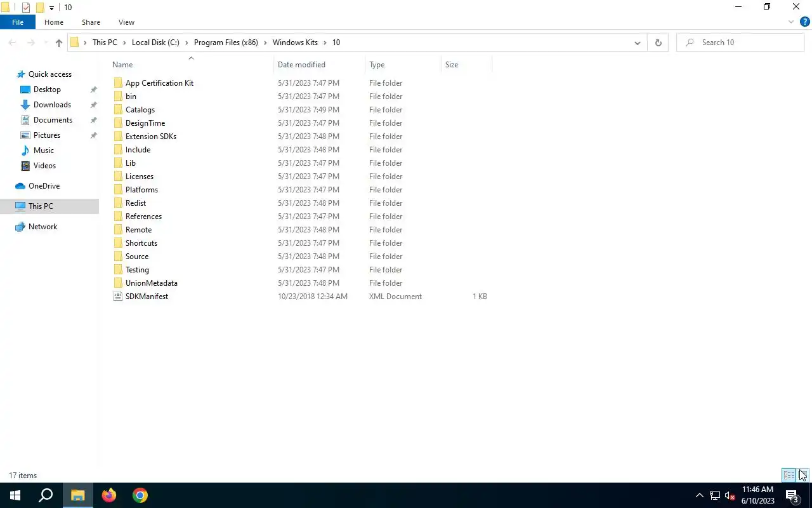Click the Search 10 input box
The image size is (812, 508).
pos(740,43)
